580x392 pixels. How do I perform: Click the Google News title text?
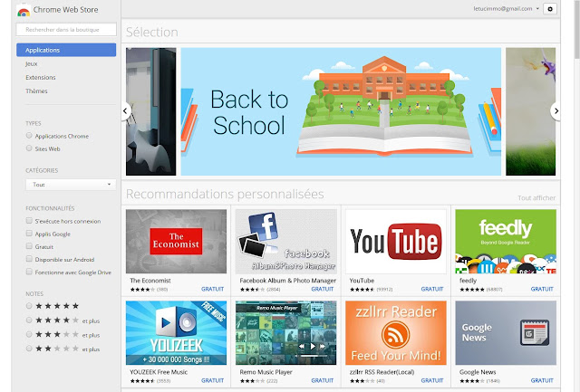click(478, 372)
